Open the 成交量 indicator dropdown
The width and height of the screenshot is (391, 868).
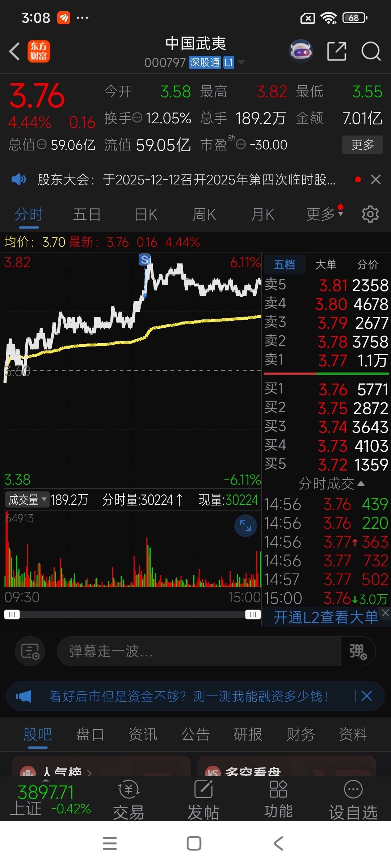click(x=28, y=499)
